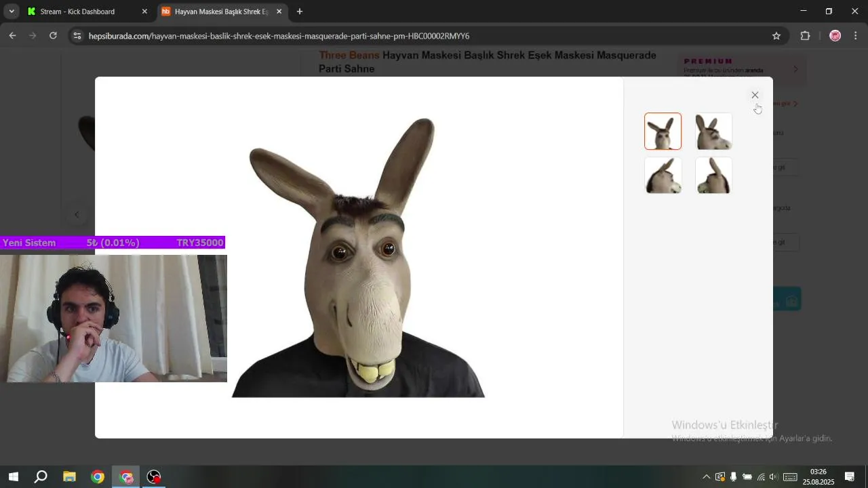The width and height of the screenshot is (868, 488).
Task: Show hidden system tray icons
Action: [x=706, y=477]
